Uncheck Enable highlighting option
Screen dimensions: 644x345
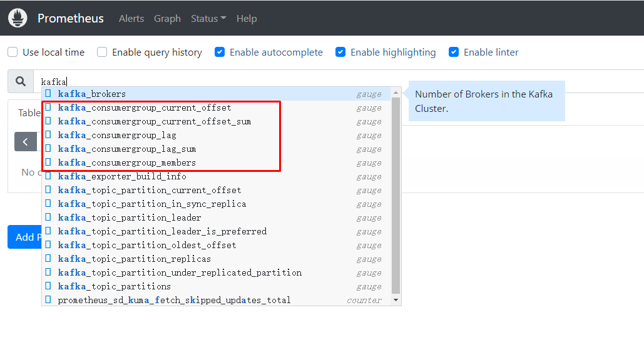(340, 52)
